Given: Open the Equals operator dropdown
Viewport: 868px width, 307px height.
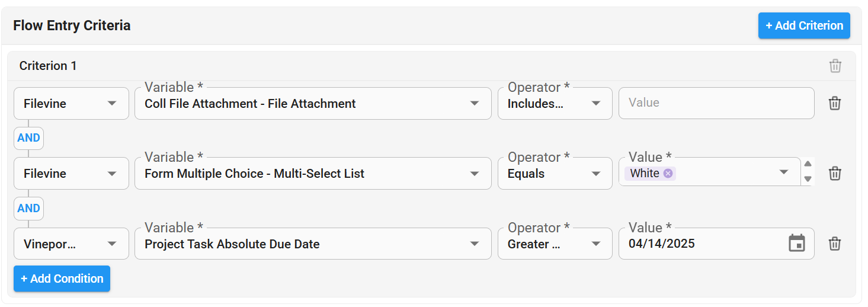Looking at the screenshot, I should pyautogui.click(x=555, y=174).
